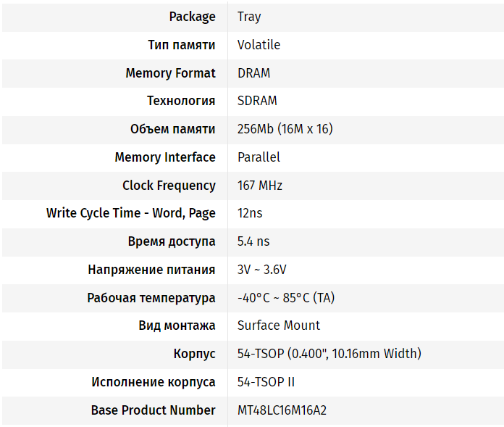Screen dimensions: 504x427
Task: Click the "DRAM" value
Action: [x=253, y=73]
